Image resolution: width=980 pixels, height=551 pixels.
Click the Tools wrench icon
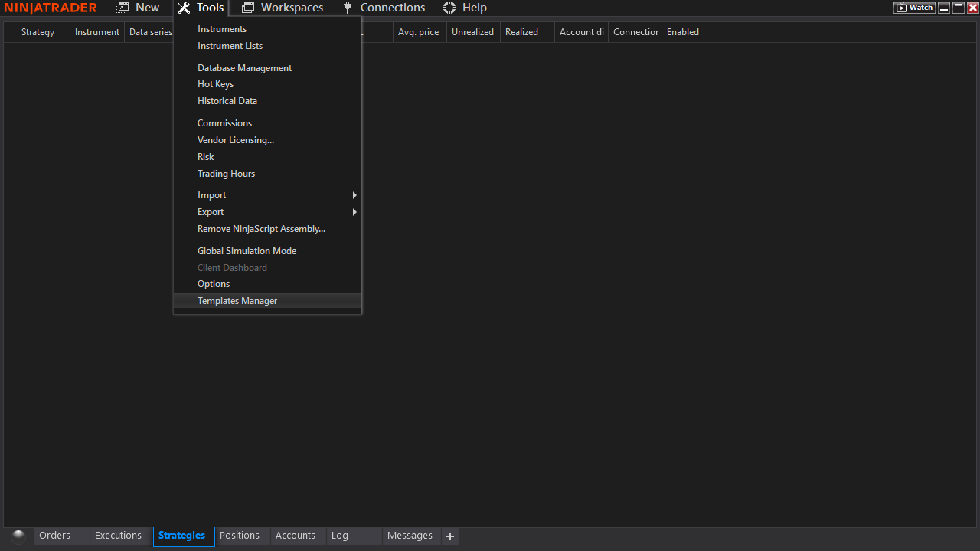[184, 8]
